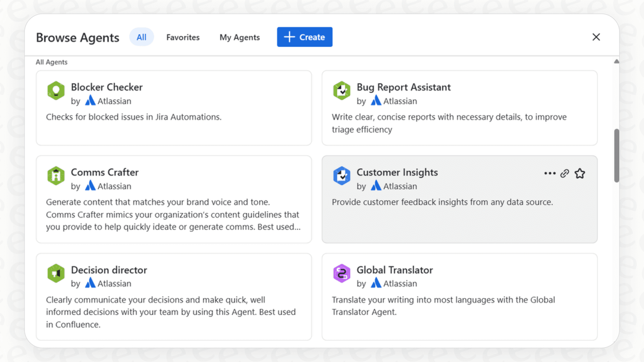Open Customer Insights more options menu

(550, 174)
